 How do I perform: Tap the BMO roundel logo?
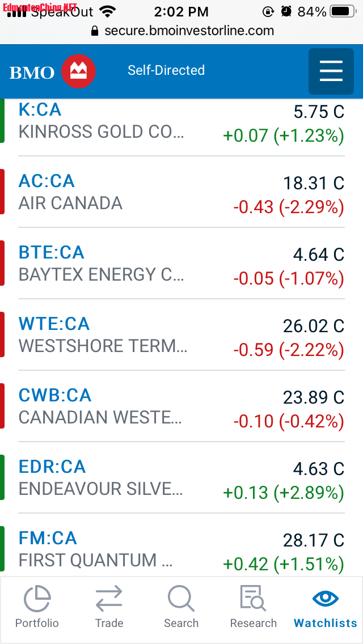tap(78, 72)
